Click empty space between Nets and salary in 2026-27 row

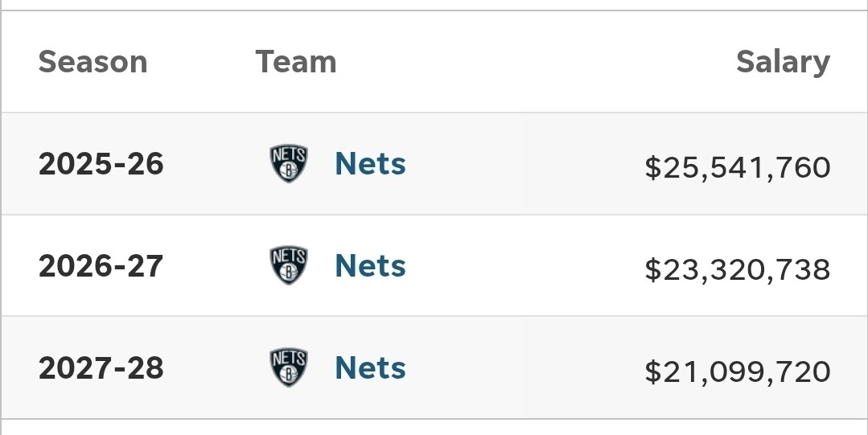(x=525, y=265)
